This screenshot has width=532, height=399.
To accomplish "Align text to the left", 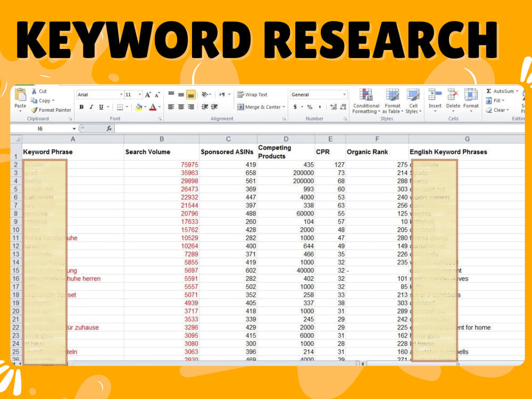I will 171,107.
